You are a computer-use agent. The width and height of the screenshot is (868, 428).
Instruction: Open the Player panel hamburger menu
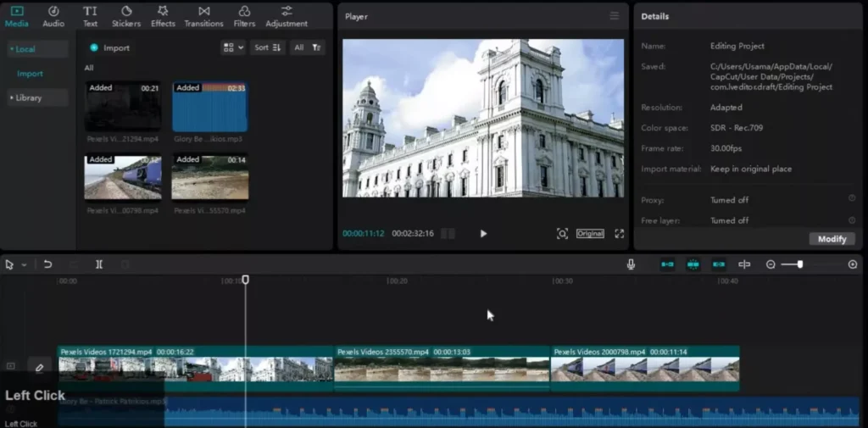pos(614,16)
